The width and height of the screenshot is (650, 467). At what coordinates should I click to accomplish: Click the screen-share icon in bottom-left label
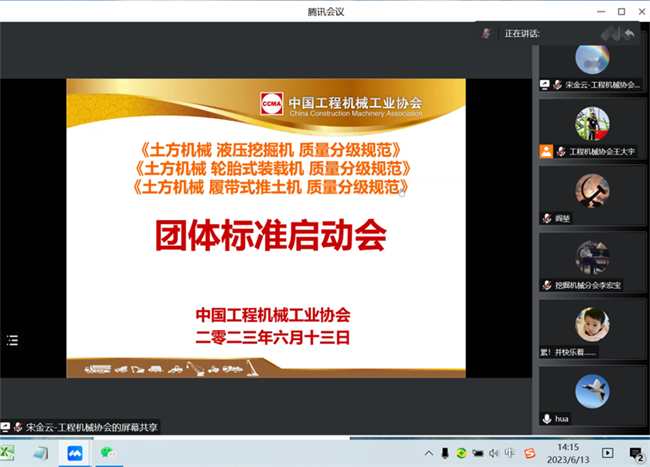[5, 427]
